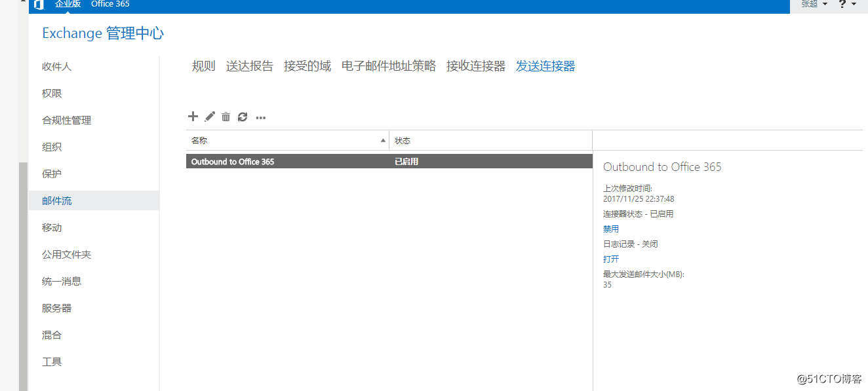Screen dimensions: 868x391
Task: Open the more options ellipsis menu
Action: [261, 118]
